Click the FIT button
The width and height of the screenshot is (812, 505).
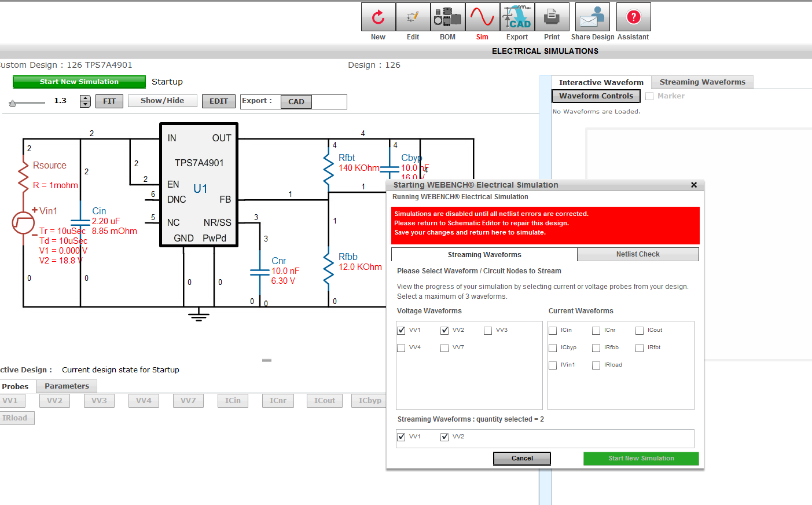click(109, 101)
